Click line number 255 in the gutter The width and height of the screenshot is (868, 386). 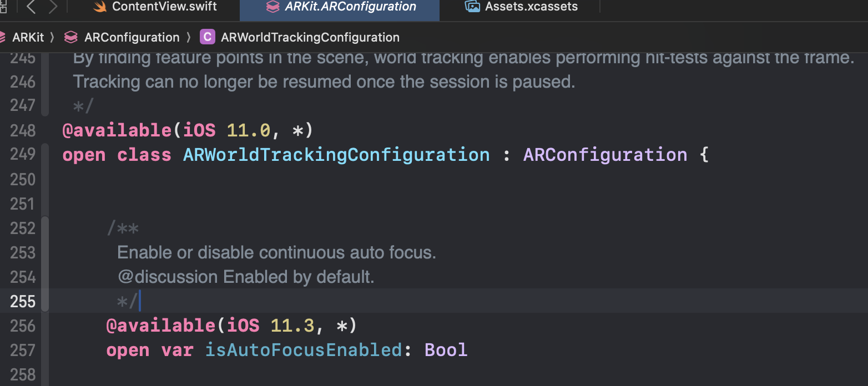click(22, 301)
